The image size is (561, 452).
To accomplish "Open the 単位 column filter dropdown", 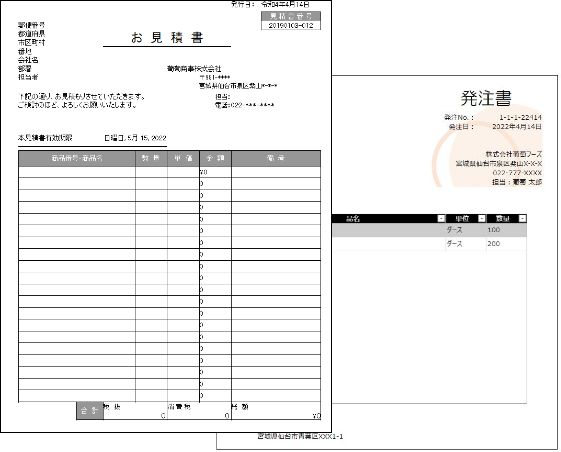I will 482,219.
